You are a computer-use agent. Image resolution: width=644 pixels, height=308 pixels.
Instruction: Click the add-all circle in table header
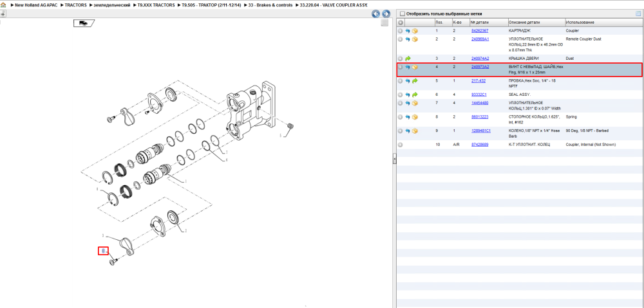tap(401, 23)
